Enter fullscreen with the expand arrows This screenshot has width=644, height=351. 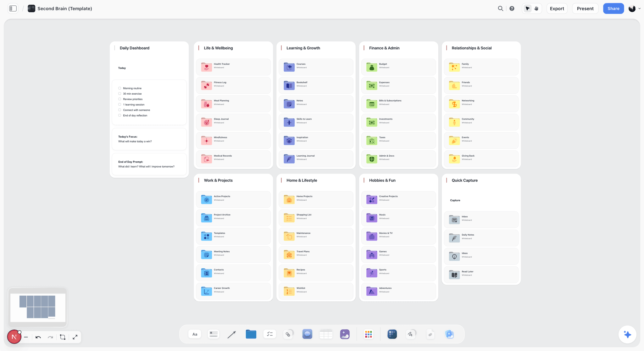pyautogui.click(x=75, y=337)
